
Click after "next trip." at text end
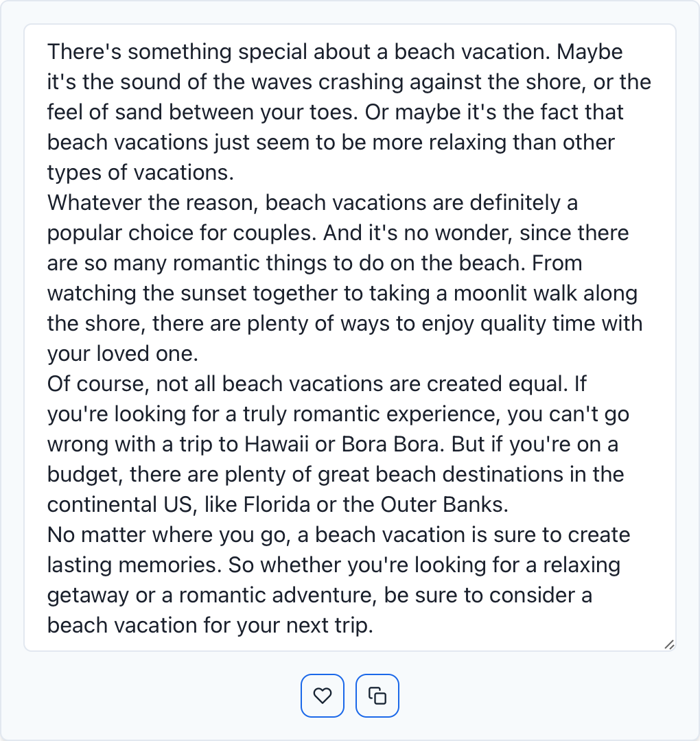coord(373,625)
